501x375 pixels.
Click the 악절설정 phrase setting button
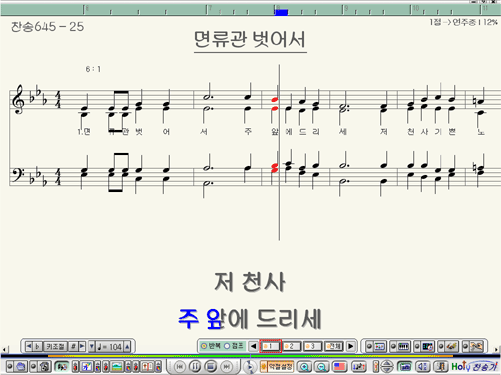(277, 367)
